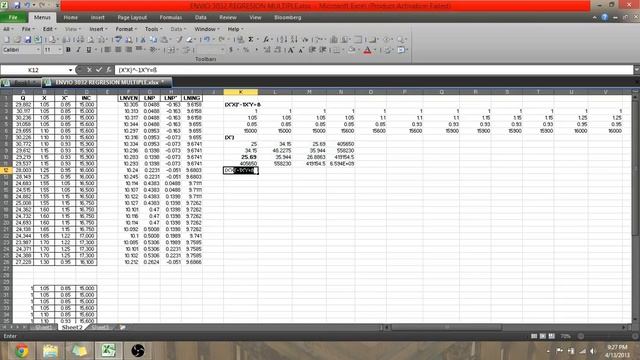
Task: Click the New workbook icon in toolbar
Action: (7, 40)
